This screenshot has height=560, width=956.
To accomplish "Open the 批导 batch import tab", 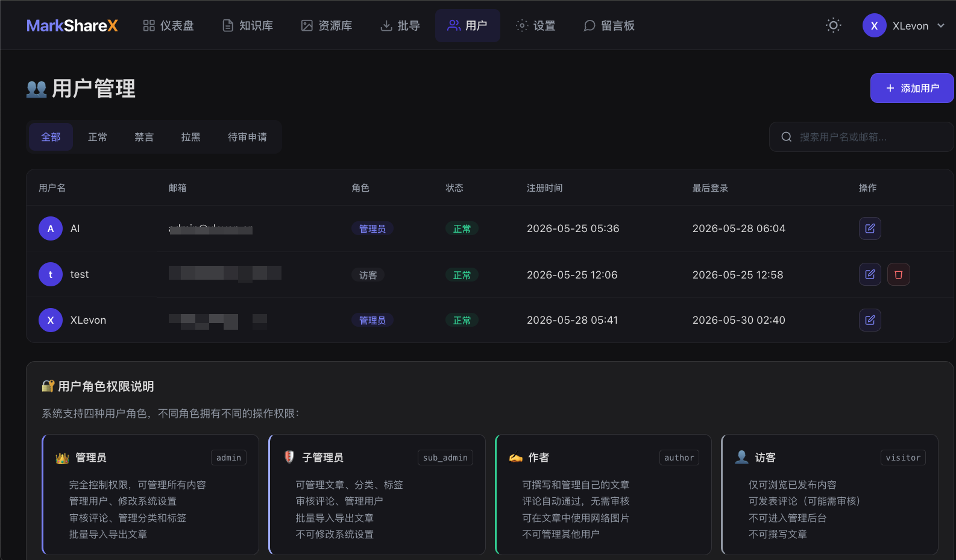I will coord(400,26).
